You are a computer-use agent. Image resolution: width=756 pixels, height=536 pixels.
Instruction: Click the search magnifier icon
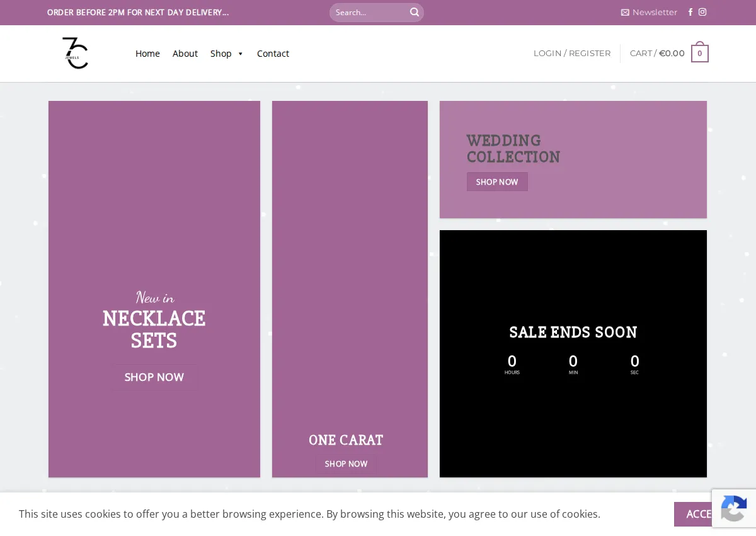[x=414, y=12]
